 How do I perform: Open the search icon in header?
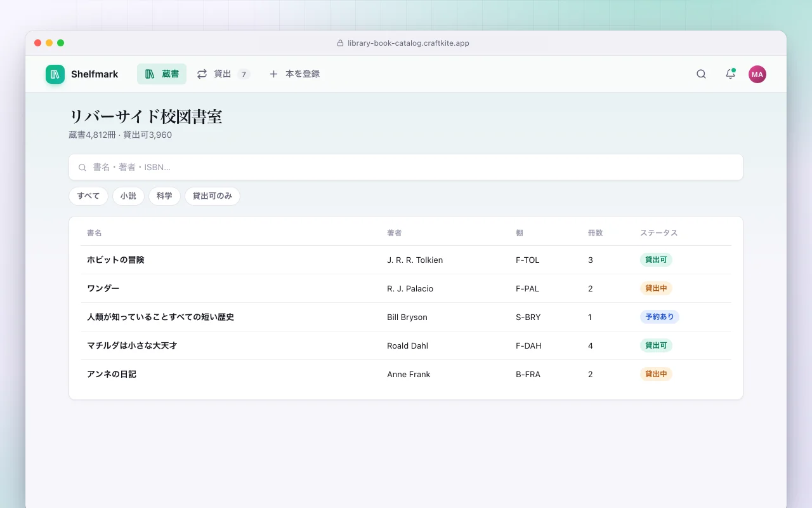[x=701, y=74]
